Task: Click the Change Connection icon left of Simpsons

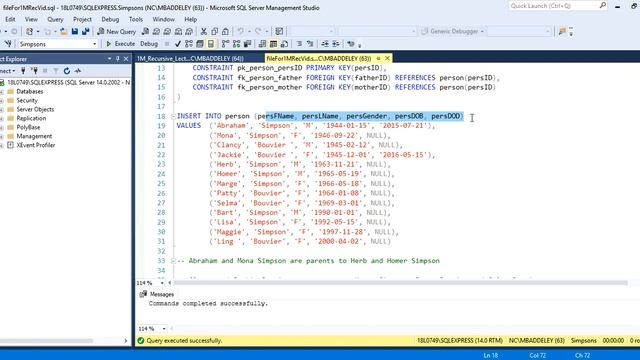Action: 8,44
